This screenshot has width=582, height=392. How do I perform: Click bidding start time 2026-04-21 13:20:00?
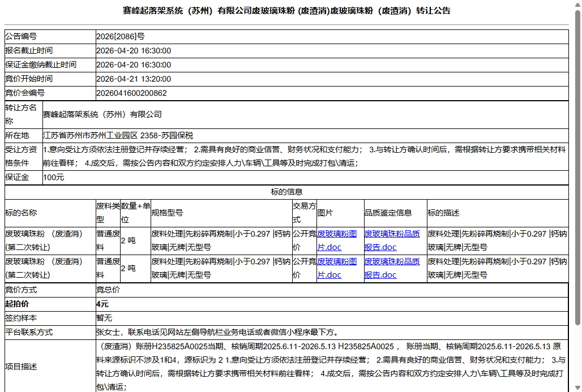point(134,79)
